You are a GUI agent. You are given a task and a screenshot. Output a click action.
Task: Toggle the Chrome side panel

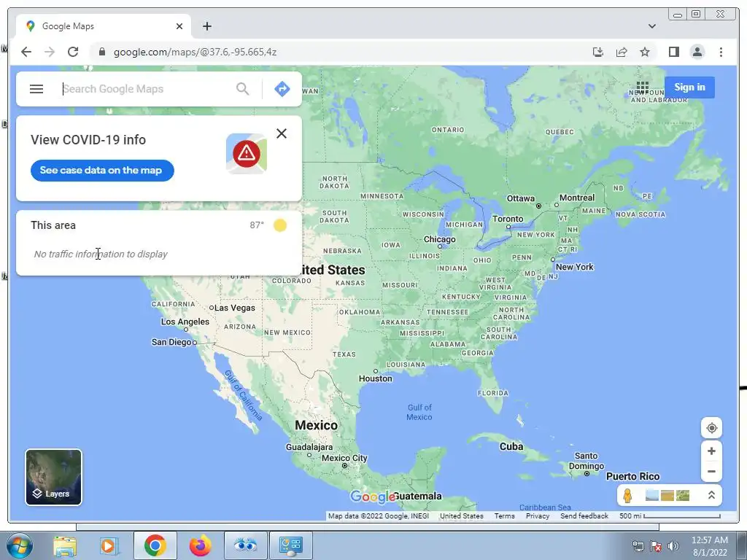pyautogui.click(x=673, y=52)
